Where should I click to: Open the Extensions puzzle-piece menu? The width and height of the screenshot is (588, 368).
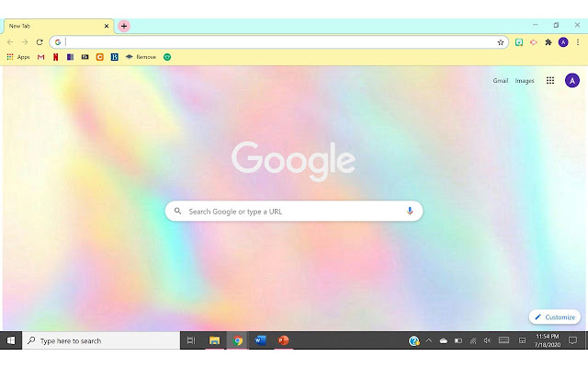point(548,42)
